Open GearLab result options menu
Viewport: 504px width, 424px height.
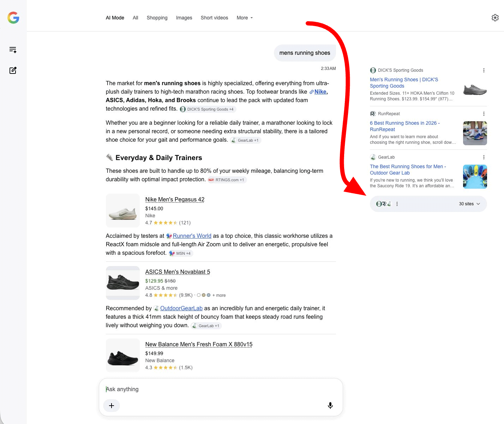tap(484, 157)
